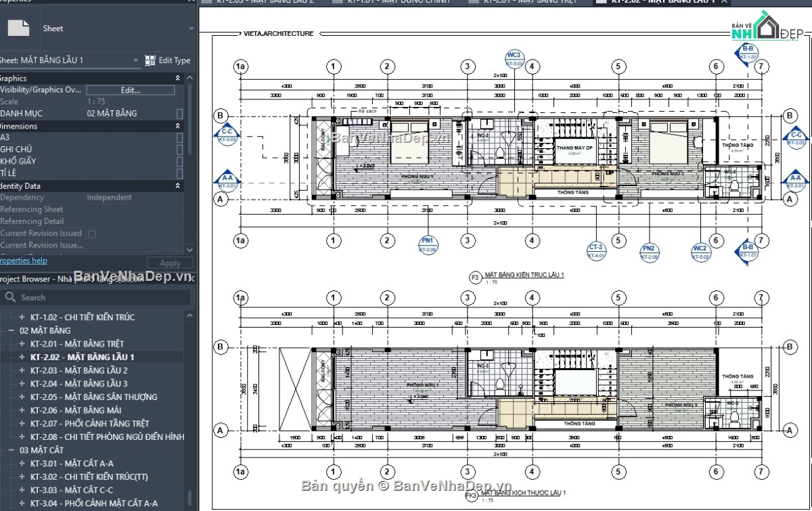Click the Edit Type button label
This screenshot has width=812, height=511.
[x=175, y=60]
